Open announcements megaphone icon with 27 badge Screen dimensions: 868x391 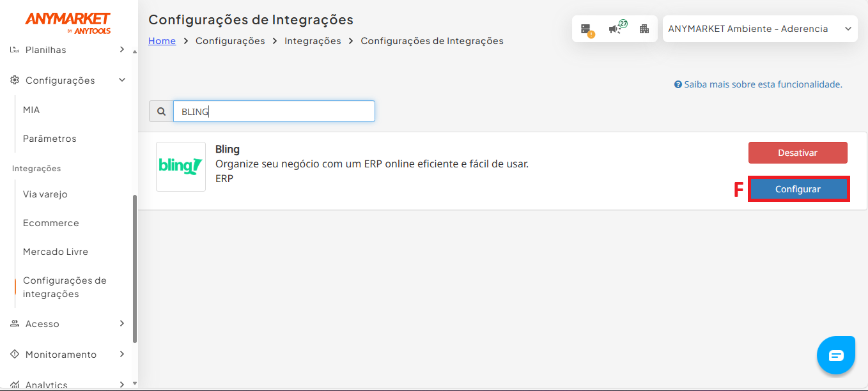click(x=617, y=28)
